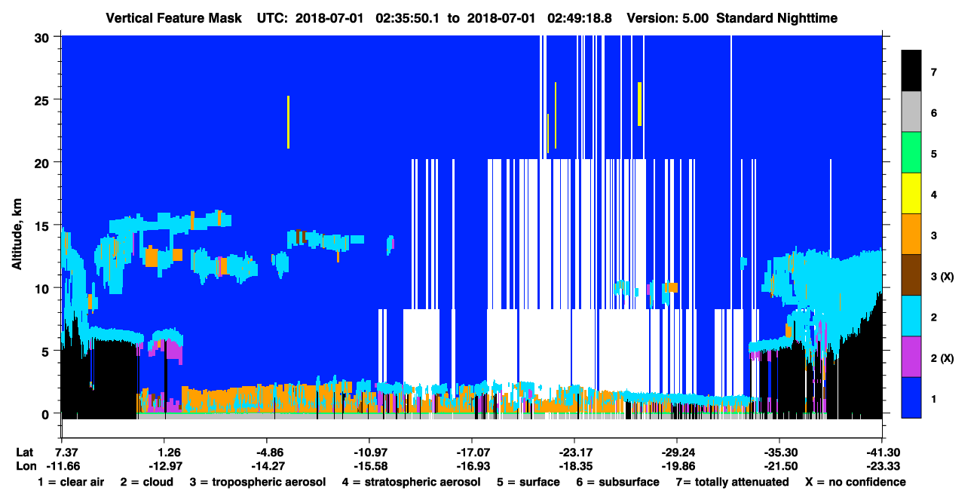The height and width of the screenshot is (503, 980).
Task: Click latitude value 1.26
Action: [x=164, y=452]
